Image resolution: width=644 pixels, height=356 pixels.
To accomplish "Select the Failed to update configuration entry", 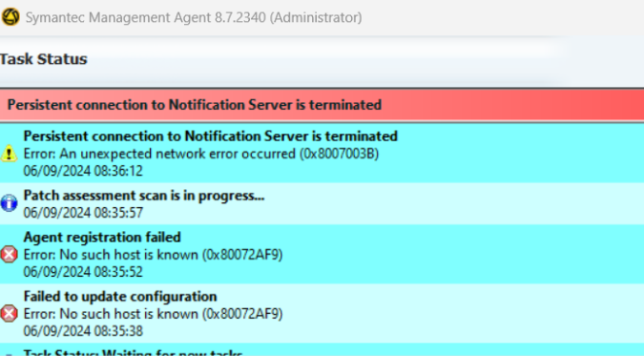I will (322, 313).
